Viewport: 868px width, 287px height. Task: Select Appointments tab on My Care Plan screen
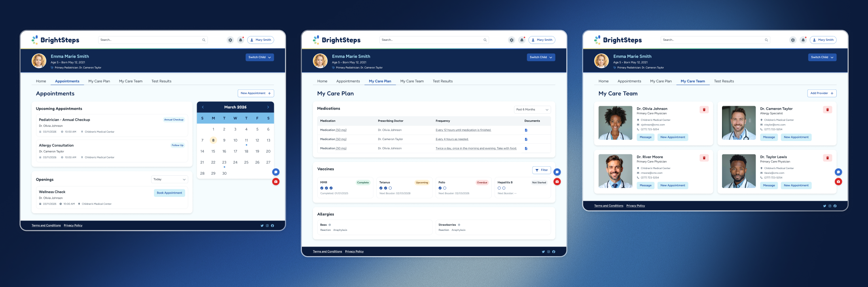point(348,81)
